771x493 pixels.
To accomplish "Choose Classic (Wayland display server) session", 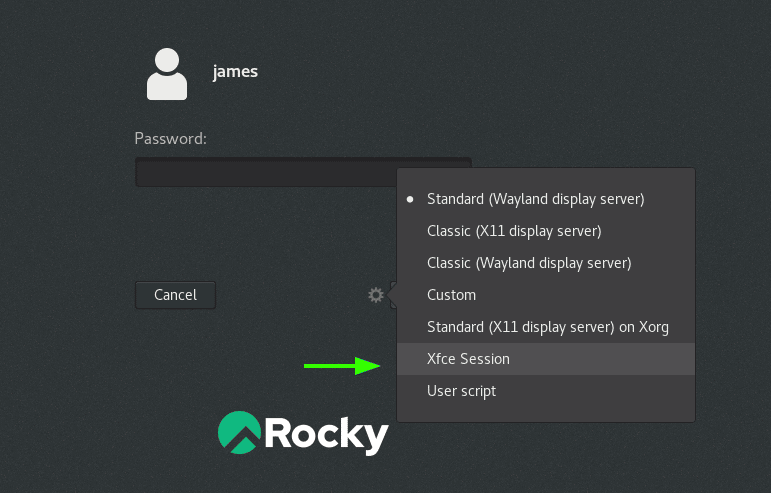I will point(546,263).
